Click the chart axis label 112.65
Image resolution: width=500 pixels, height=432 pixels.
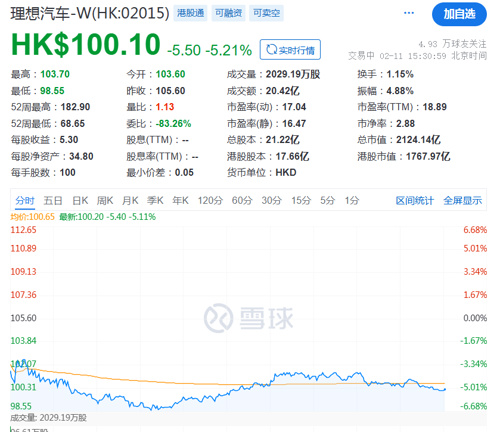tap(23, 230)
